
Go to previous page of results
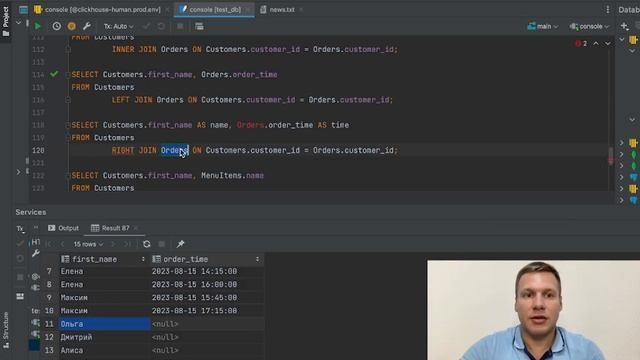click(62, 244)
